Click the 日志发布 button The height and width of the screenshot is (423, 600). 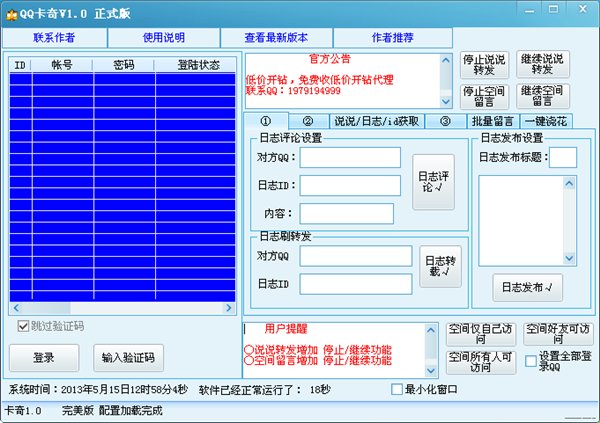[527, 287]
